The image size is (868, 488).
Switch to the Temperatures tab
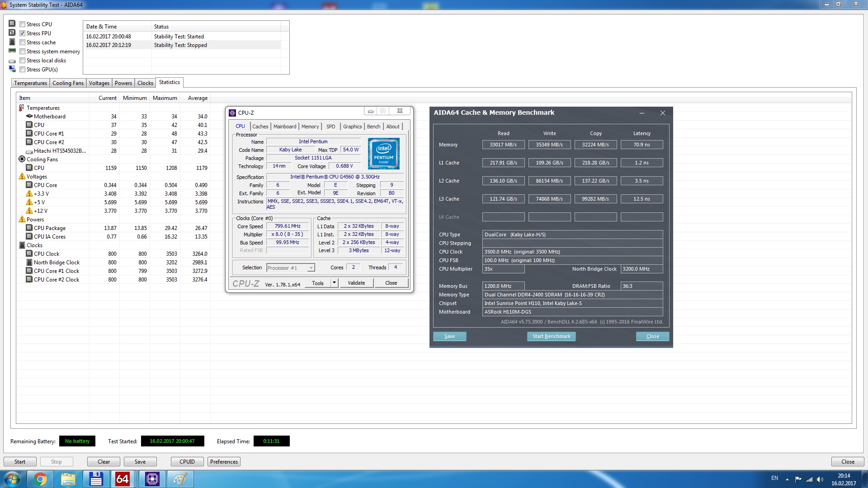click(30, 83)
